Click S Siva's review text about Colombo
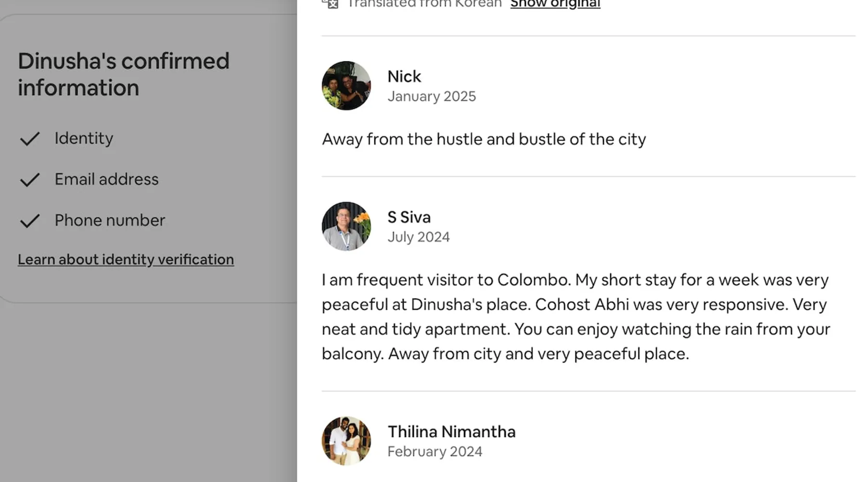868x482 pixels. click(575, 317)
